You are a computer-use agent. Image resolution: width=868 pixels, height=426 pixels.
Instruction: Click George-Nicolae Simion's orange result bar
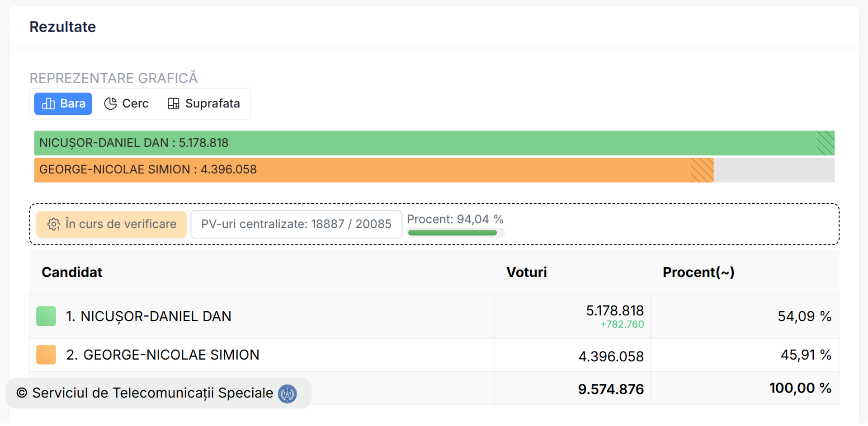click(373, 170)
